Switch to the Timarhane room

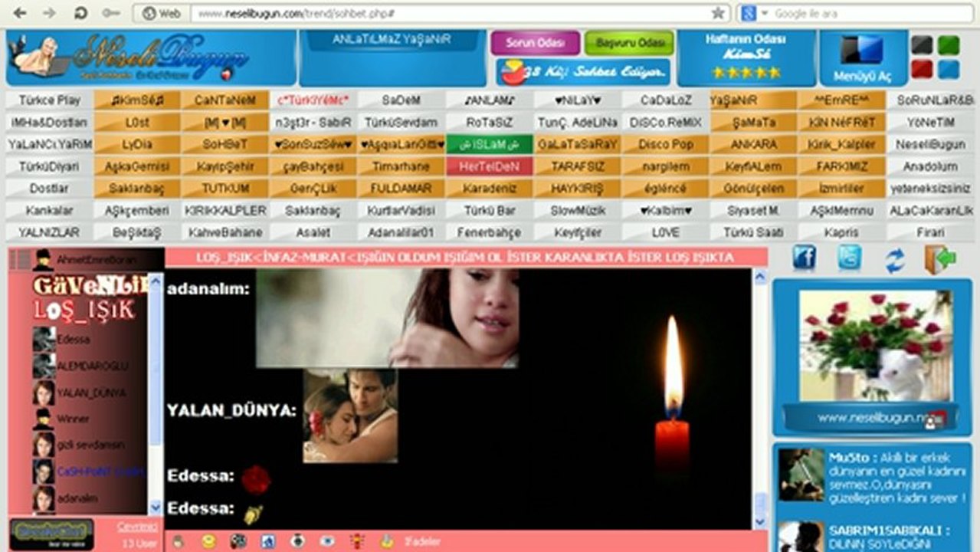pyautogui.click(x=402, y=166)
